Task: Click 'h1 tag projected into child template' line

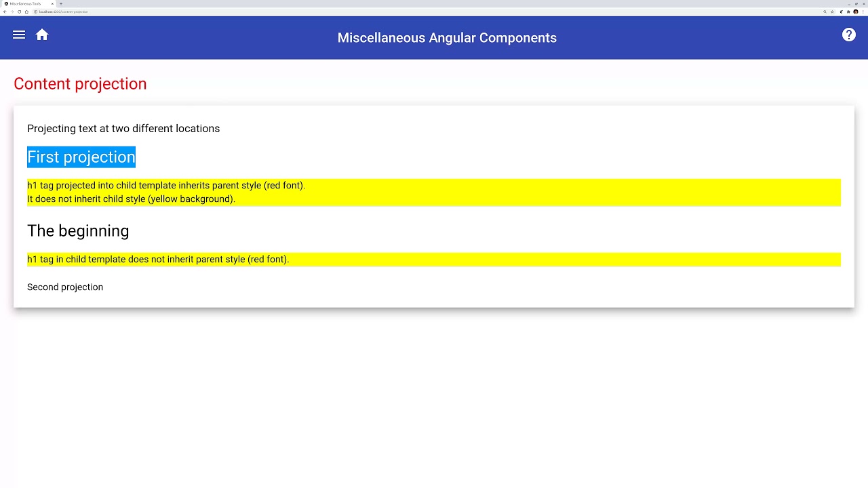Action: pos(166,186)
